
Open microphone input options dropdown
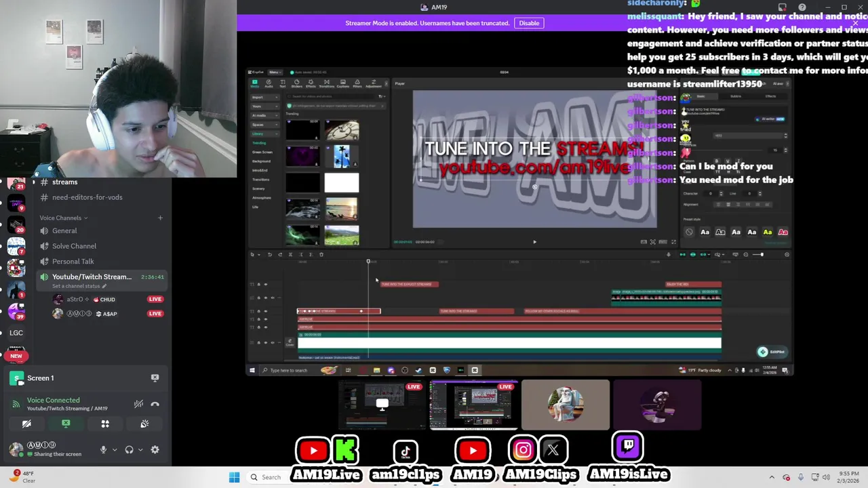[114, 449]
